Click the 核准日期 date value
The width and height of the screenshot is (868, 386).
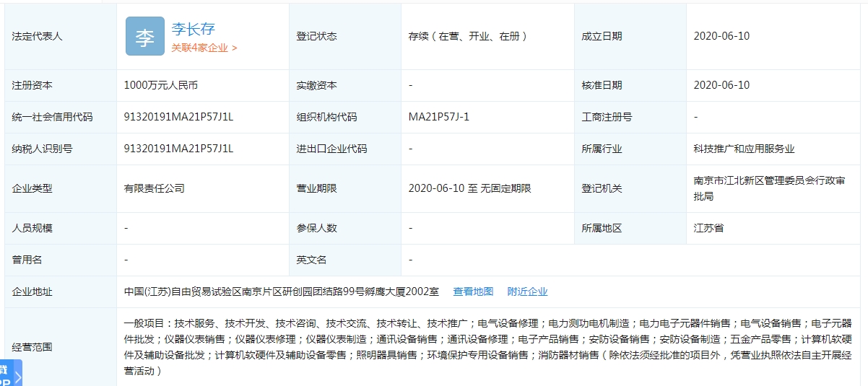click(721, 85)
